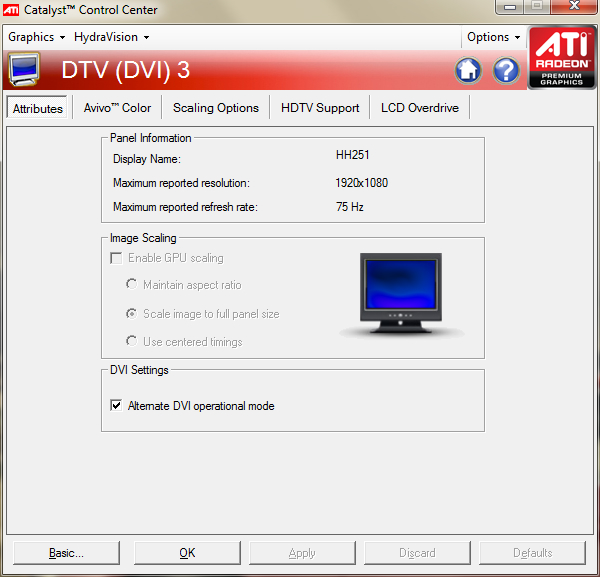Viewport: 600px width, 577px height.
Task: Click the DTV (DVI) 3 heading text
Action: [126, 70]
